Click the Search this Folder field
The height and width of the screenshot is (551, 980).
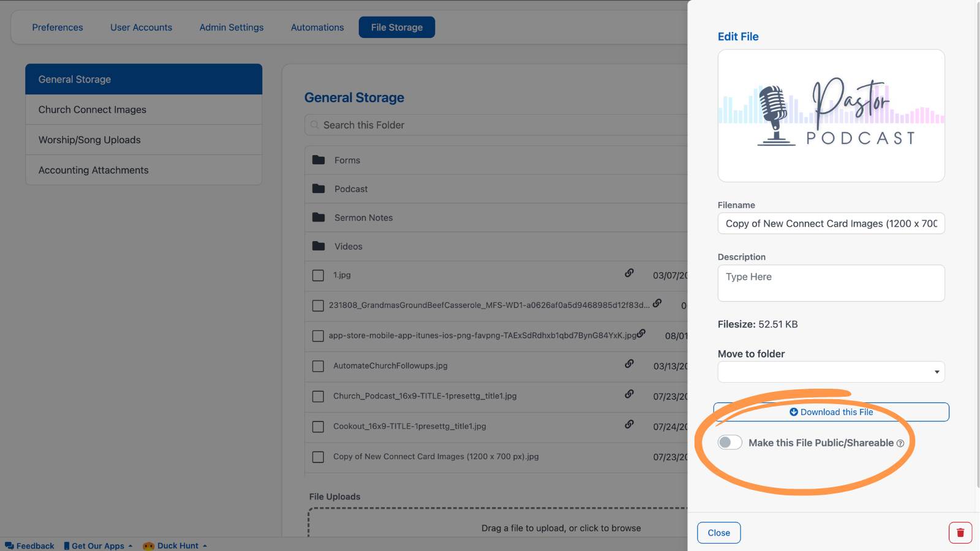[496, 125]
